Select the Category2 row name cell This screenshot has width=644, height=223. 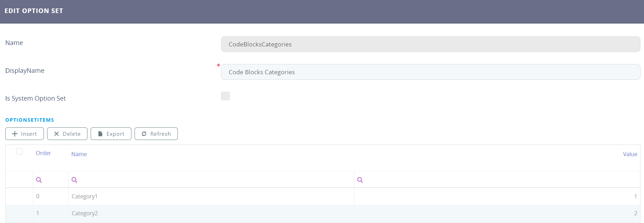click(85, 213)
